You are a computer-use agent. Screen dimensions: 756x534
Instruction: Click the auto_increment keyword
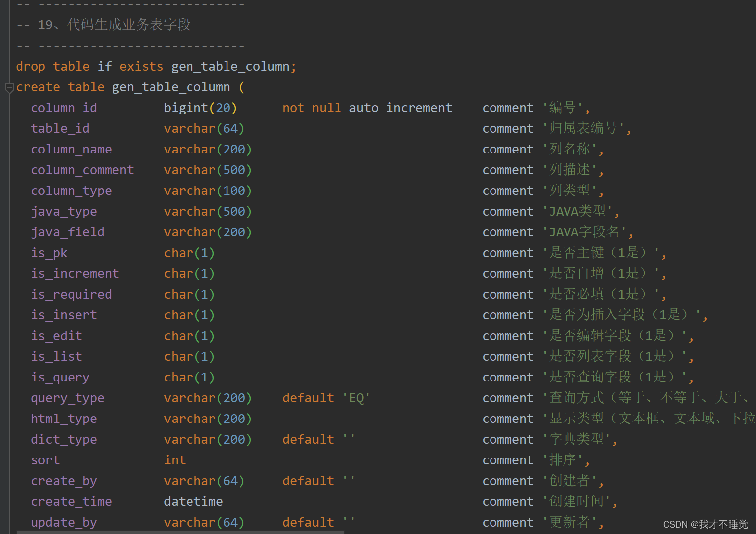(x=400, y=108)
